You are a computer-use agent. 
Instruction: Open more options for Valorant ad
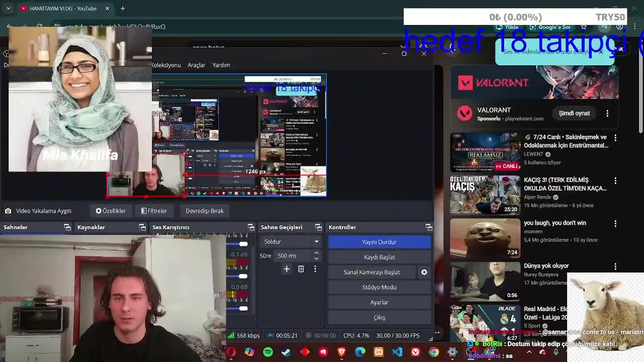tap(607, 114)
